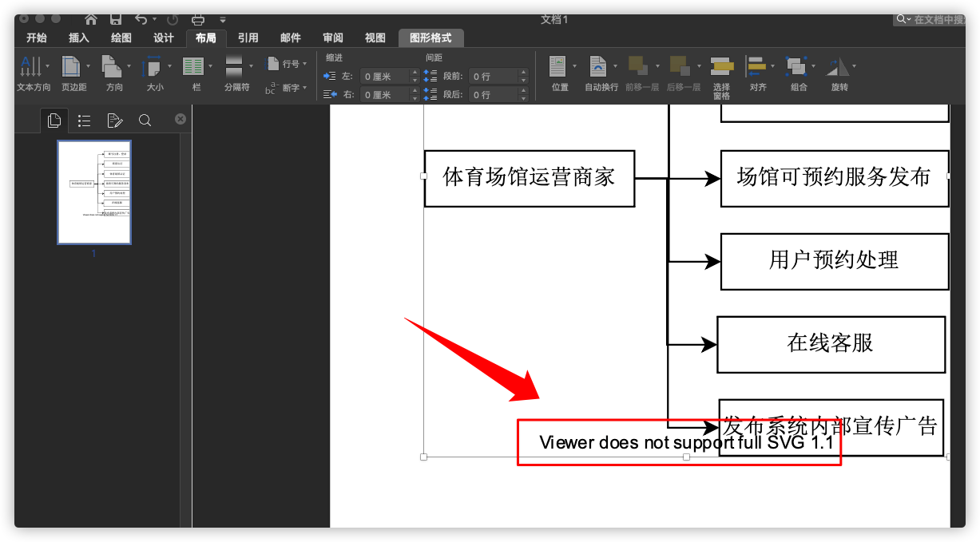980x542 pixels.
Task: Open the 审阅 ribbon tab
Action: click(x=332, y=38)
